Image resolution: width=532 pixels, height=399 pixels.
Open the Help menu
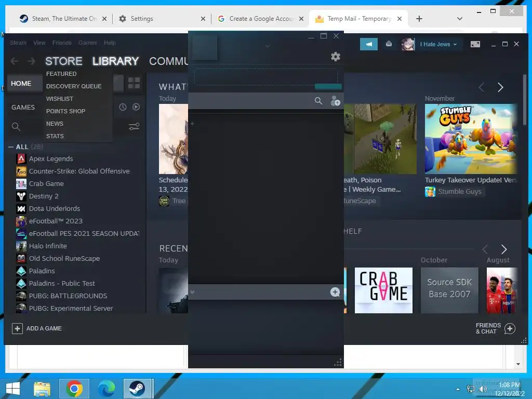110,43
